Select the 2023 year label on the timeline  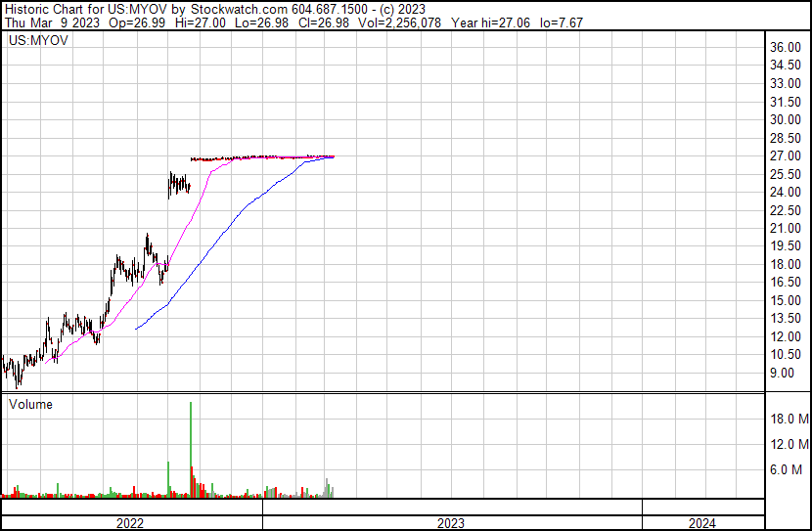[x=451, y=523]
